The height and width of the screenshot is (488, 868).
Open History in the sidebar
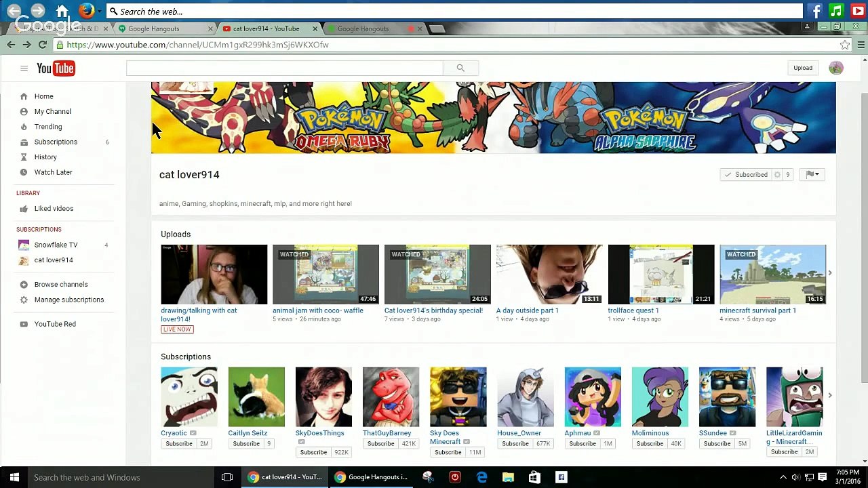45,157
